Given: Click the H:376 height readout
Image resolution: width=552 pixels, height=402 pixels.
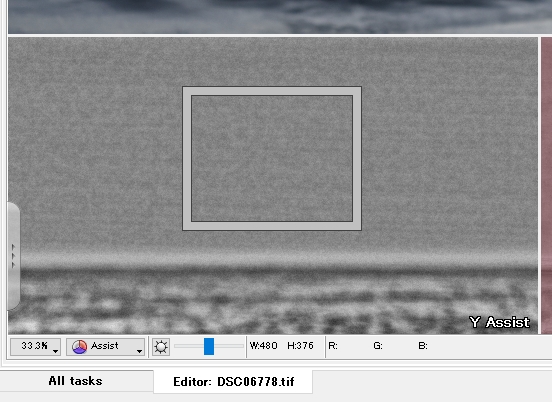Looking at the screenshot, I should pos(300,346).
